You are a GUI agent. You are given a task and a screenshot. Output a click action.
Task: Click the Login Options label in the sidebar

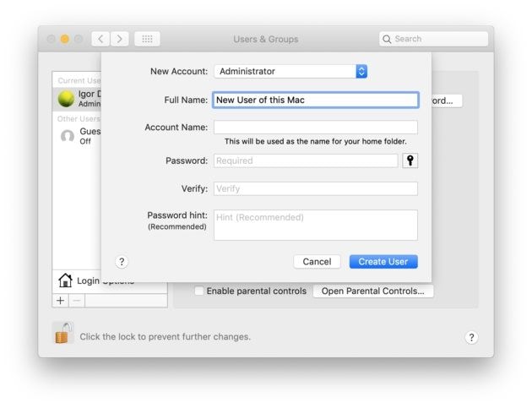[x=106, y=281]
